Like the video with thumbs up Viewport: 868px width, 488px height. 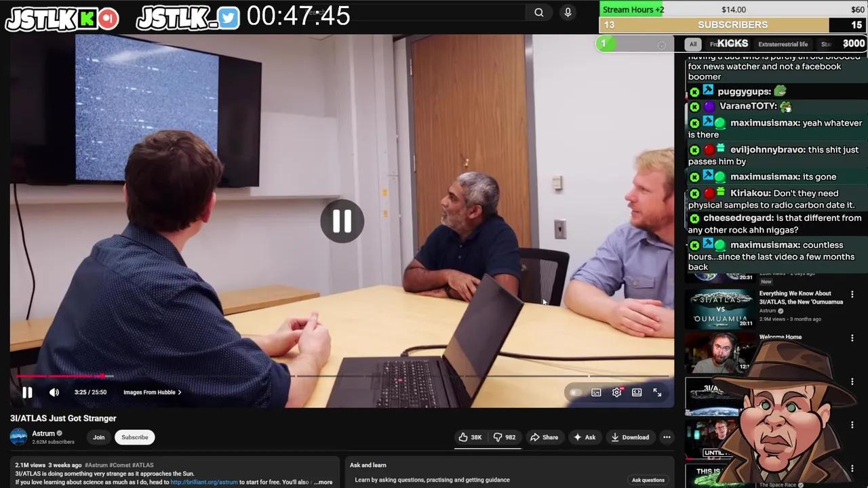tap(470, 437)
